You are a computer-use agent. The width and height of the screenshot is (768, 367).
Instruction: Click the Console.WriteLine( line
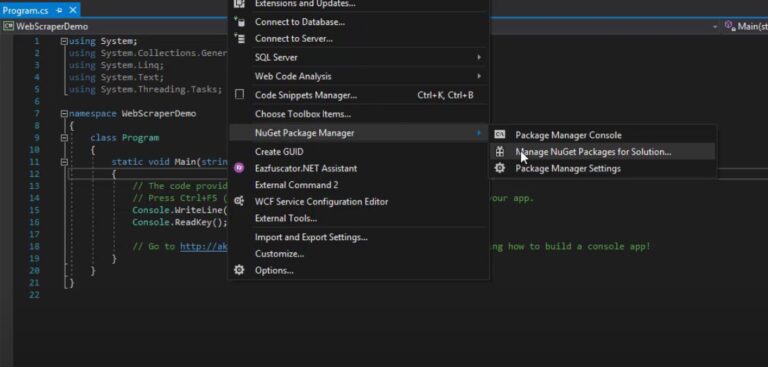pyautogui.click(x=180, y=210)
